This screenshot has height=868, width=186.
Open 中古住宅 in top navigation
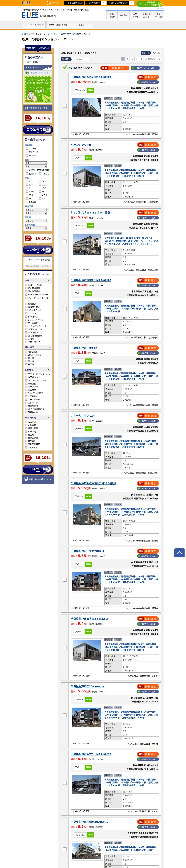click(x=124, y=15)
